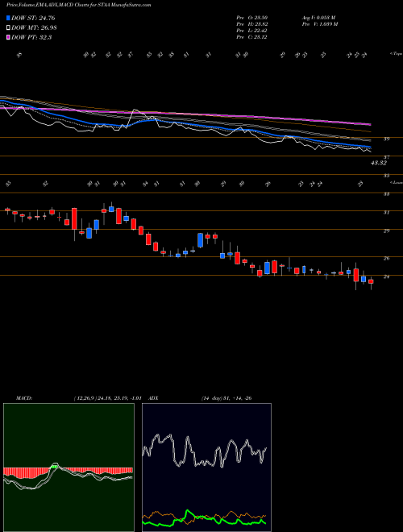Image resolution: width=403 pixels, height=532 pixels.
Task: Click the last red candlestick on the chart
Action: click(x=371, y=281)
